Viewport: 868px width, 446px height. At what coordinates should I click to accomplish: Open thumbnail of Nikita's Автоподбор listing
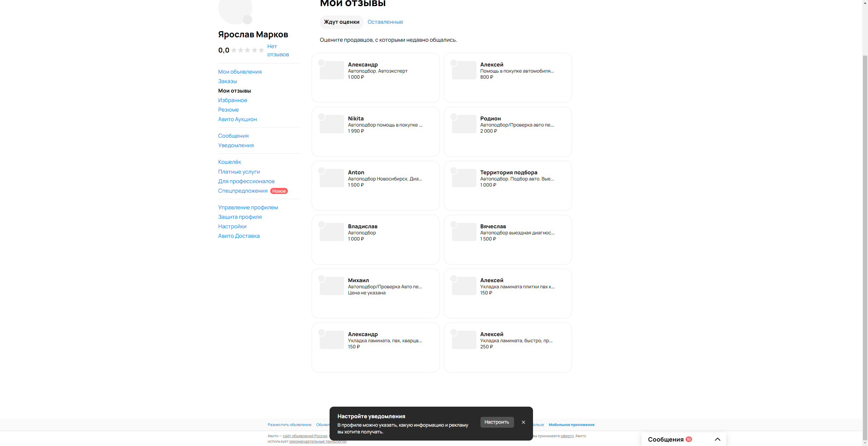332,124
